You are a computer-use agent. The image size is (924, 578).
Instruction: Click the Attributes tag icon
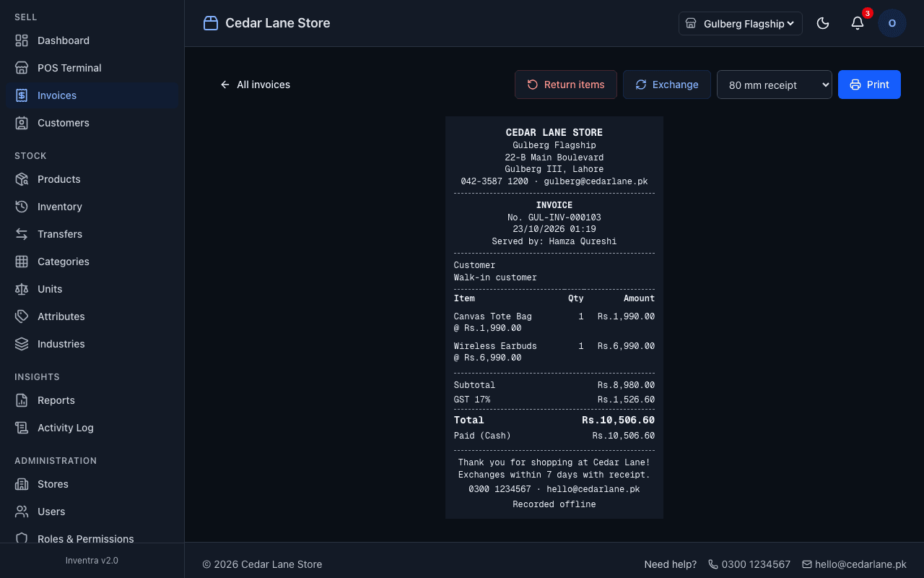22,316
